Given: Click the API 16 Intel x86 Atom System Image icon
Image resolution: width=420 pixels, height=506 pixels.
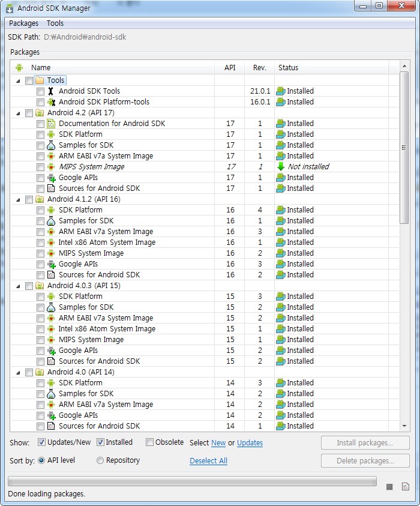Looking at the screenshot, I should pos(51,242).
